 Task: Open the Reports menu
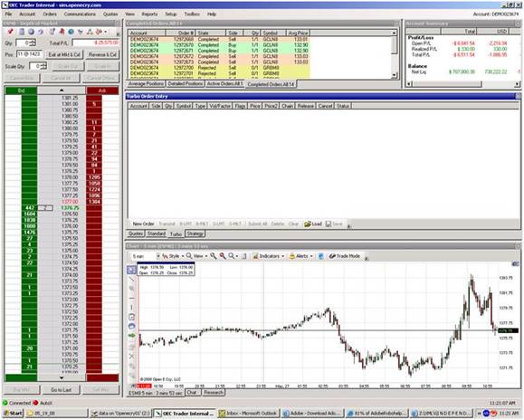pos(149,14)
